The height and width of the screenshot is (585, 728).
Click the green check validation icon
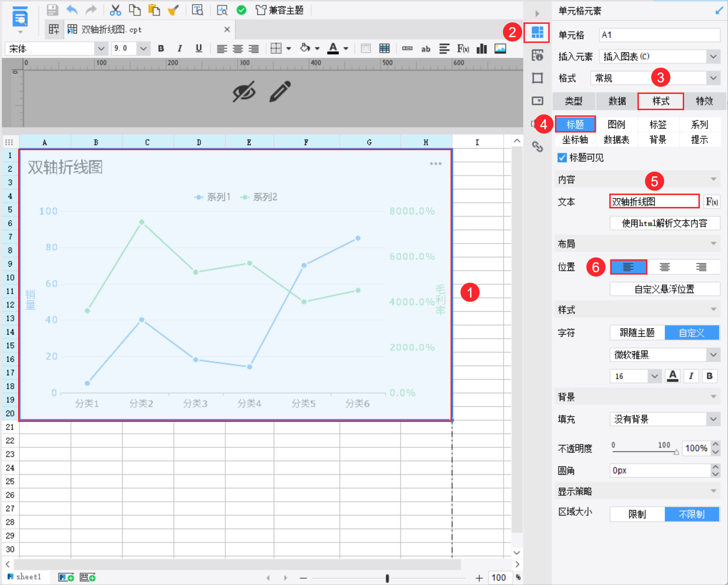coord(242,10)
